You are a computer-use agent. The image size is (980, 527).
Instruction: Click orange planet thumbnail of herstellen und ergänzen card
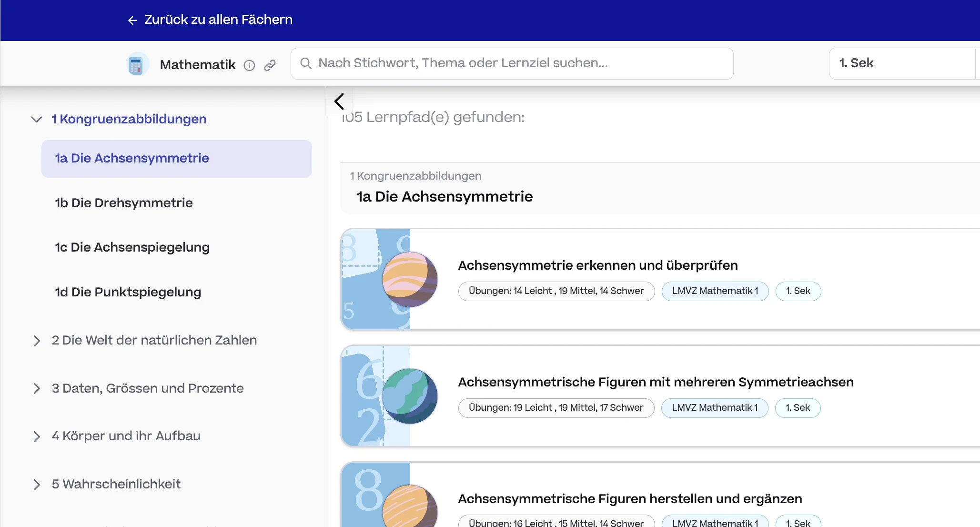click(x=410, y=506)
